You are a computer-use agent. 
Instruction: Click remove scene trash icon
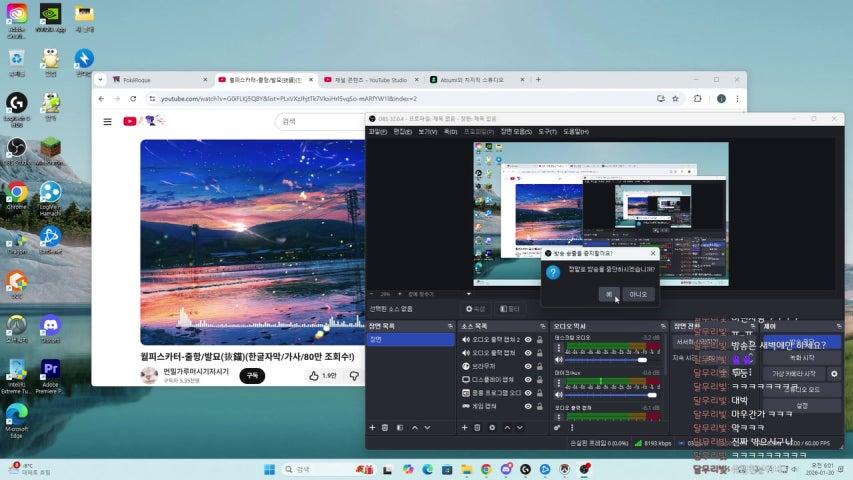click(386, 427)
